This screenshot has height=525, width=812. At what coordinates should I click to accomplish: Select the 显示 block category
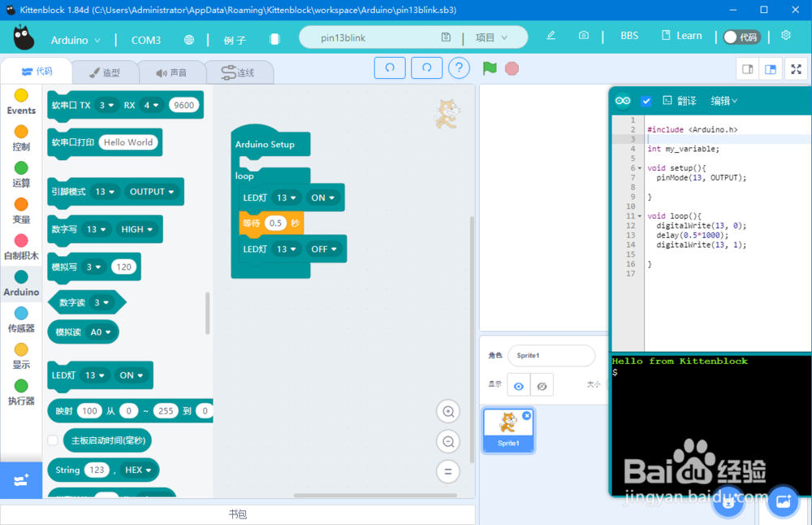point(21,355)
